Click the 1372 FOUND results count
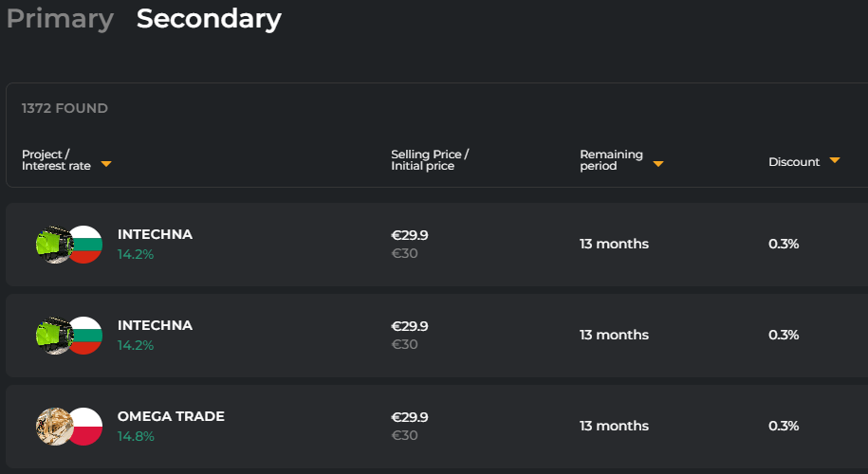This screenshot has height=474, width=868. point(65,108)
